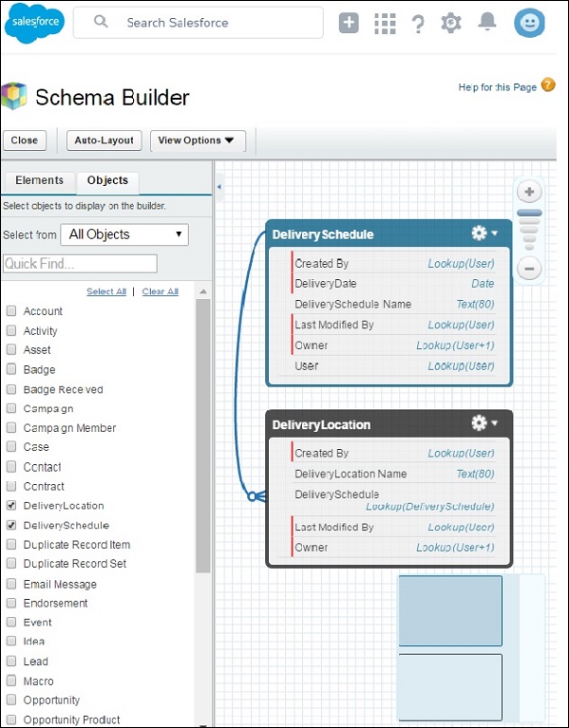
Task: Expand the View Options dropdown
Action: tap(198, 140)
